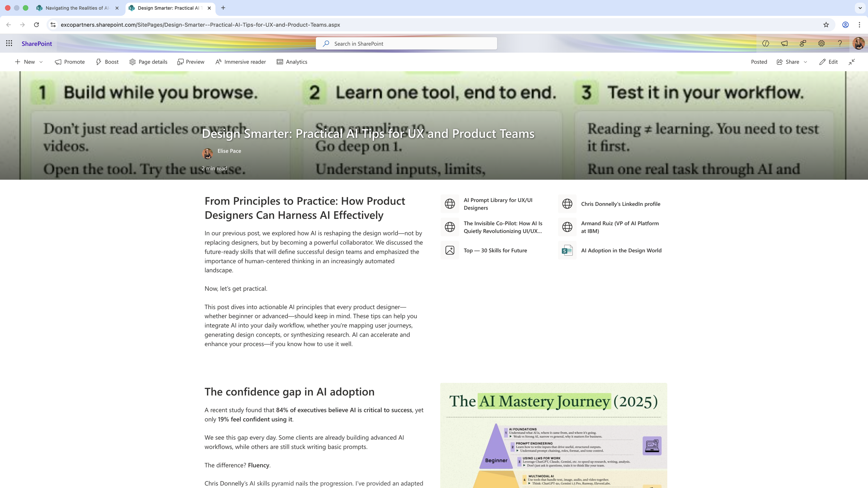
Task: Open a new browser tab
Action: [223, 8]
